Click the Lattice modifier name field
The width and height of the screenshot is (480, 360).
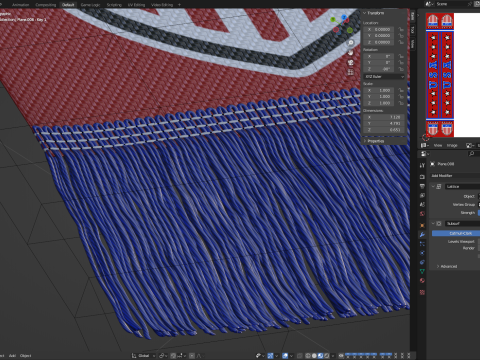pyautogui.click(x=463, y=187)
